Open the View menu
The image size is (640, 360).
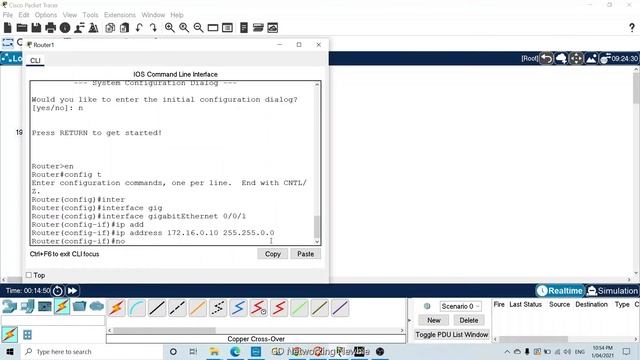(x=70, y=15)
